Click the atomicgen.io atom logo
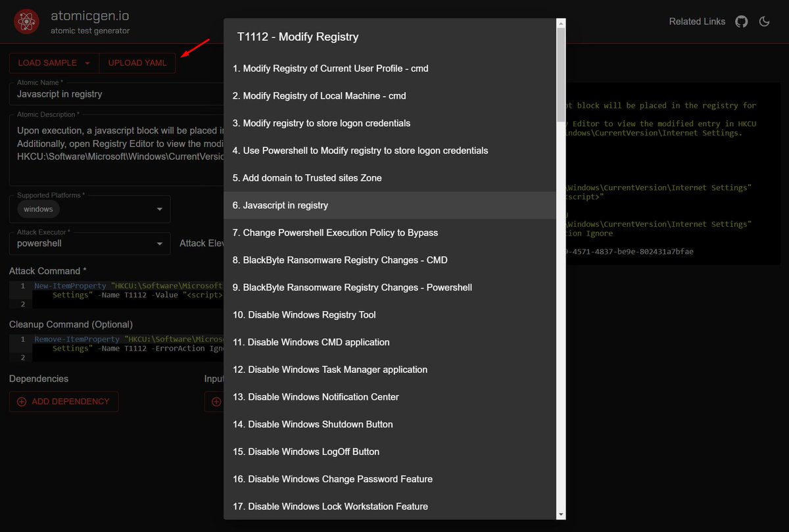Screen dimensions: 789x532 tap(27, 22)
